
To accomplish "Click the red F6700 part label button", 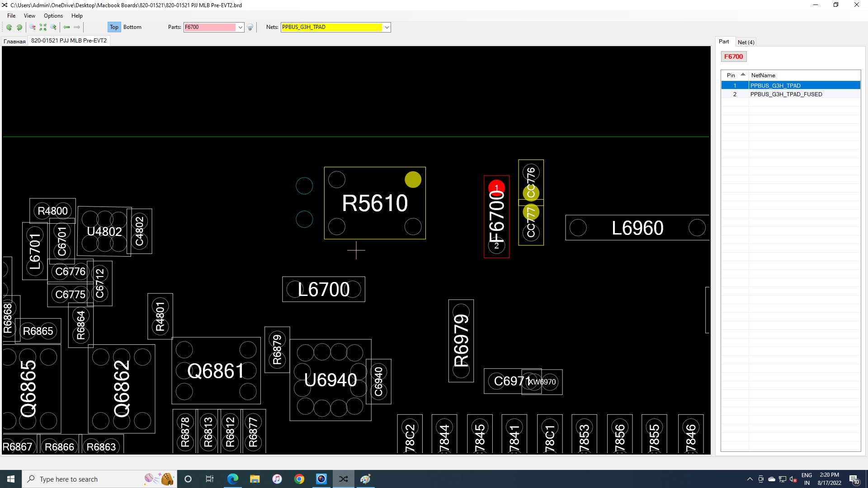I will pos(733,56).
